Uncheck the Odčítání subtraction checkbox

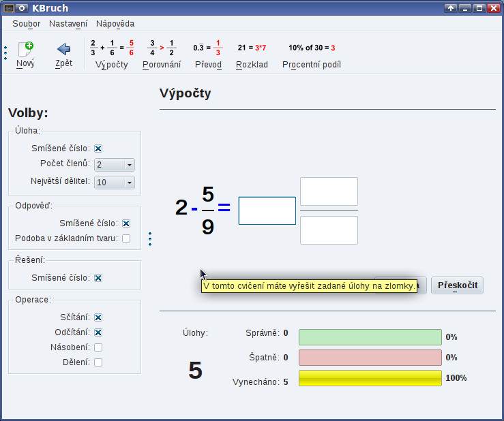coord(98,332)
